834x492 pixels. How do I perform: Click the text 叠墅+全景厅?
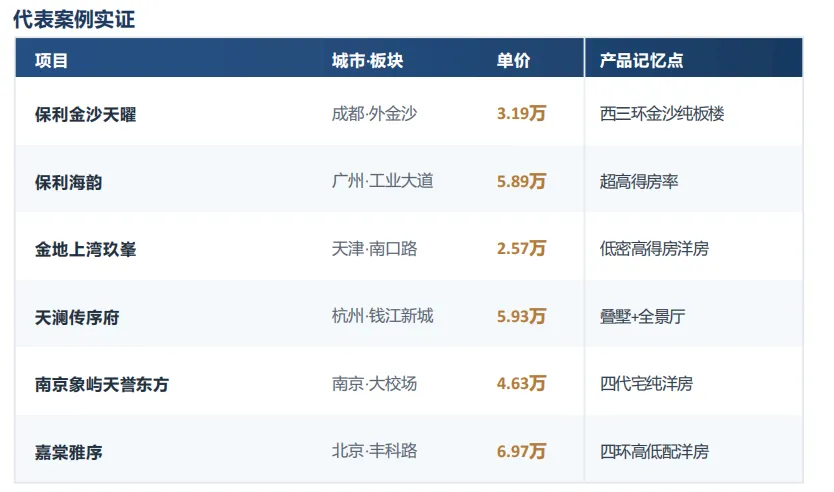[x=643, y=317]
